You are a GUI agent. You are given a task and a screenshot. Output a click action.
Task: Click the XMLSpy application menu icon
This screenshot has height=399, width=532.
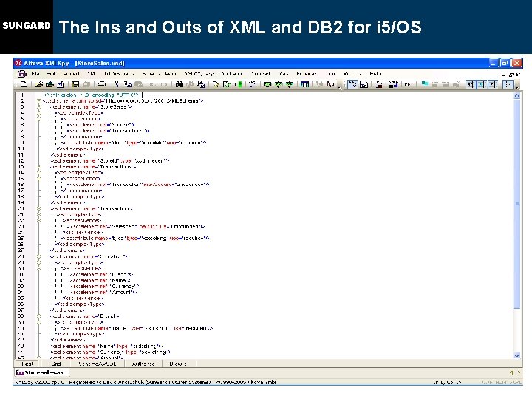tap(22, 74)
